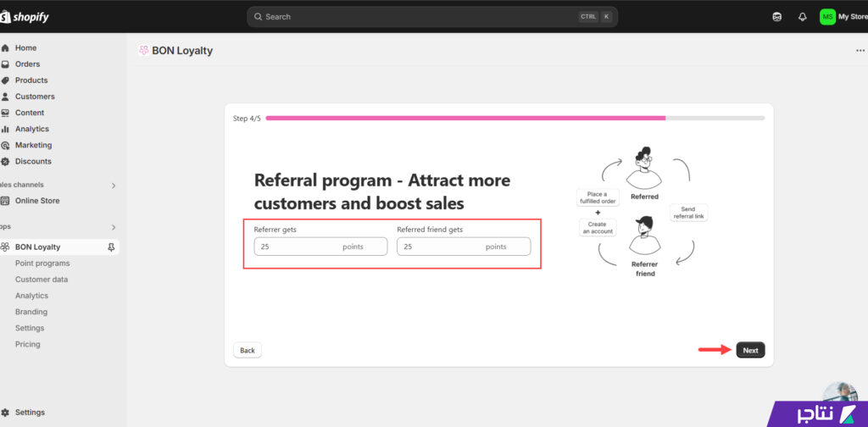Open BON Loyalty Settings submenu item
This screenshot has width=868, height=427.
[30, 328]
